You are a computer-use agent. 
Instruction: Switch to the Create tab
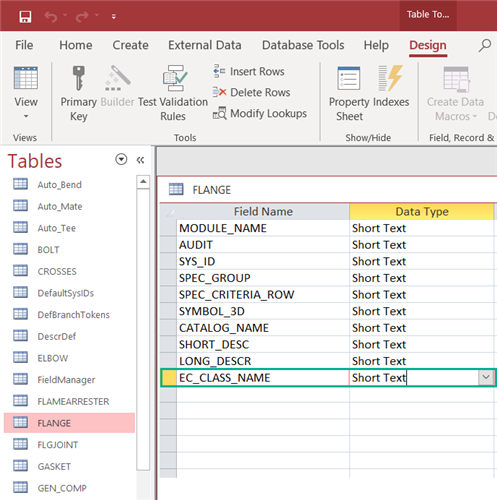tap(130, 45)
